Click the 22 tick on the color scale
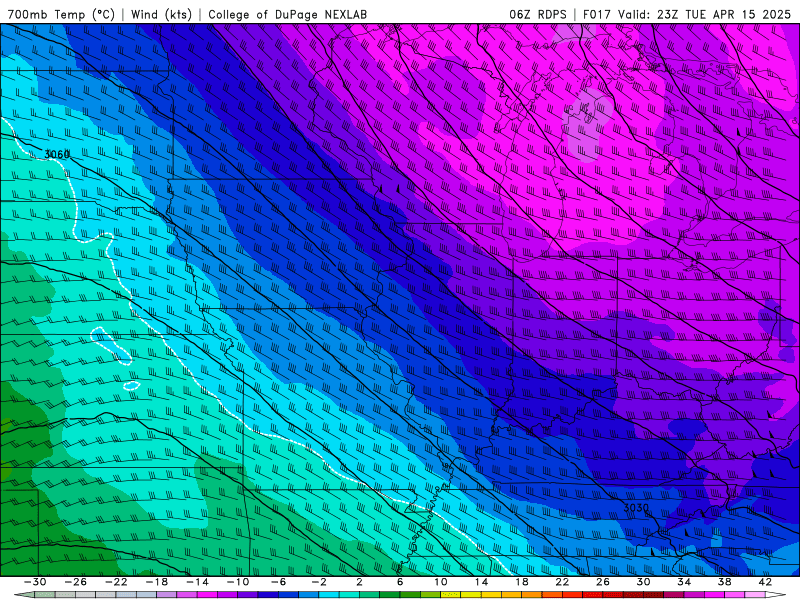This screenshot has width=800, height=600. pyautogui.click(x=562, y=582)
